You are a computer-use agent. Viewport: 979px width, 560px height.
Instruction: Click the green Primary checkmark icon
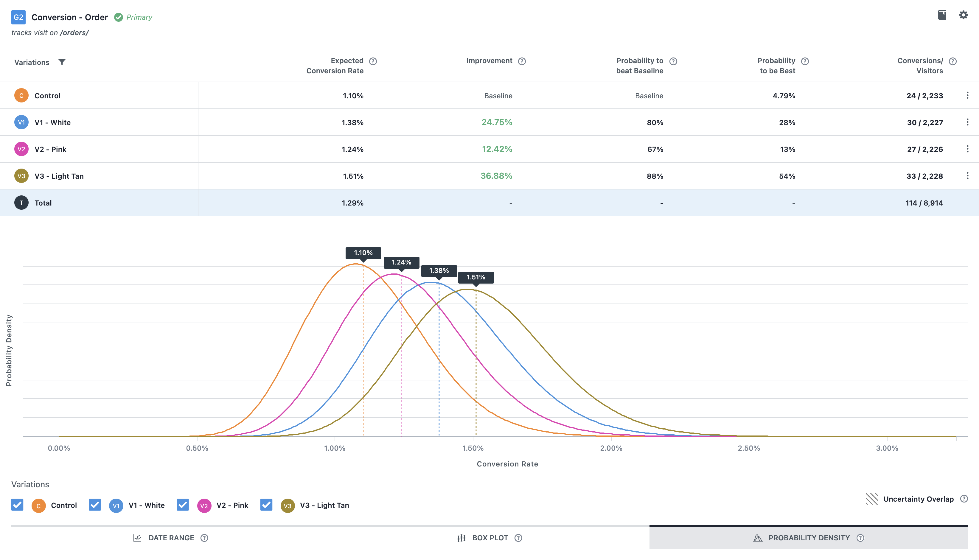click(119, 17)
